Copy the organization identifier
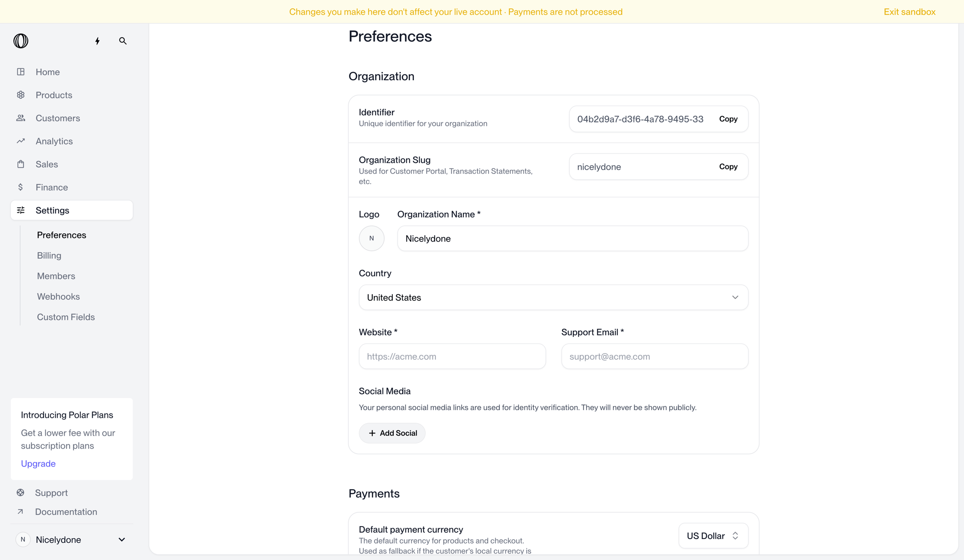This screenshot has height=560, width=964. 728,119
